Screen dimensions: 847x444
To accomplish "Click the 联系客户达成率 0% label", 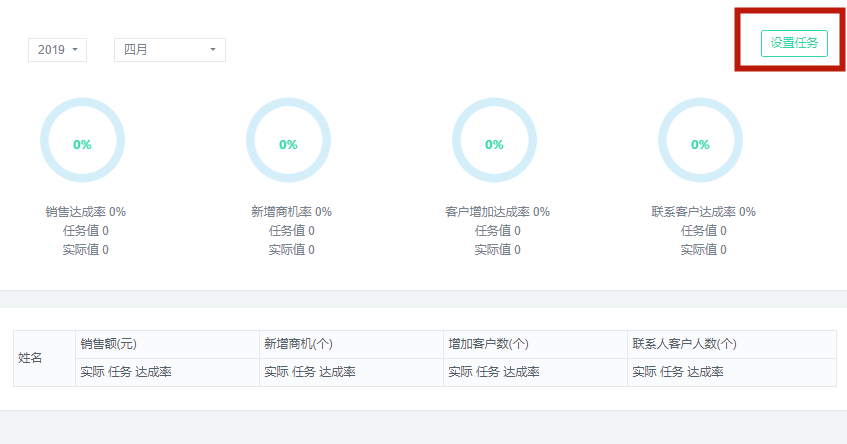I will [x=703, y=212].
